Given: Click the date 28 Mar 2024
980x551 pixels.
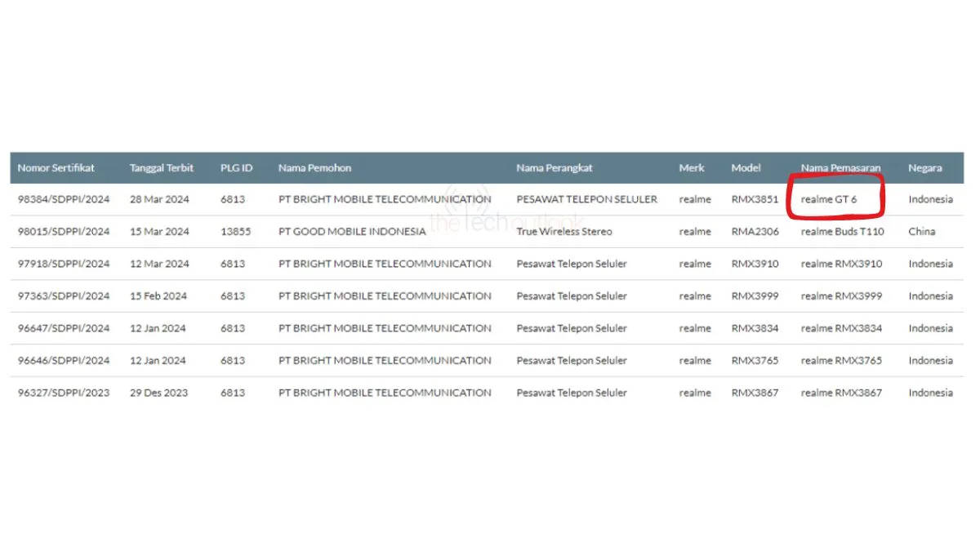Looking at the screenshot, I should 159,199.
